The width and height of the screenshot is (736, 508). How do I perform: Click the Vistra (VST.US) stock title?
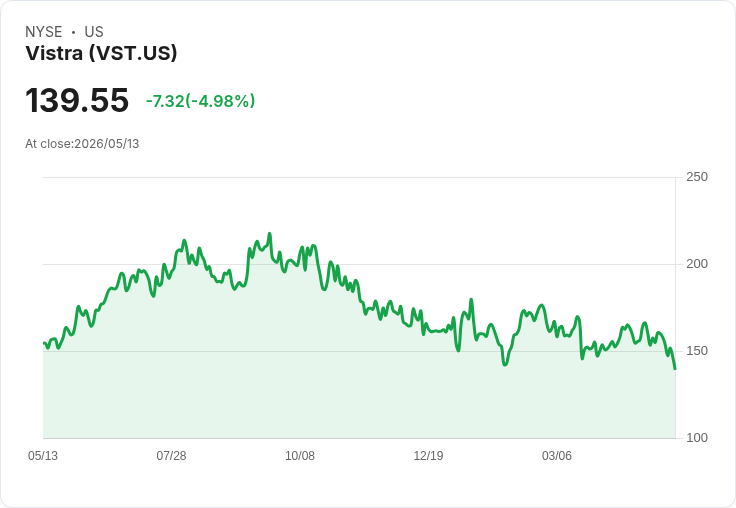pyautogui.click(x=101, y=53)
